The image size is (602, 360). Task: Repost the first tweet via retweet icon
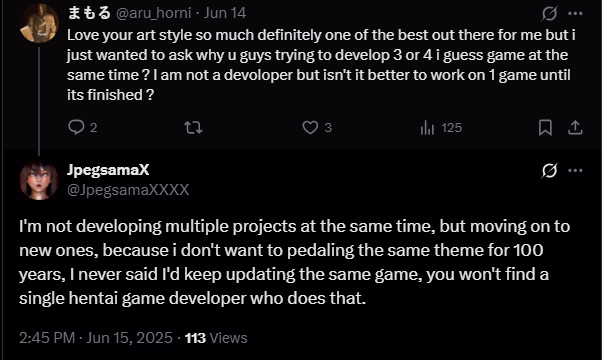[x=193, y=127]
